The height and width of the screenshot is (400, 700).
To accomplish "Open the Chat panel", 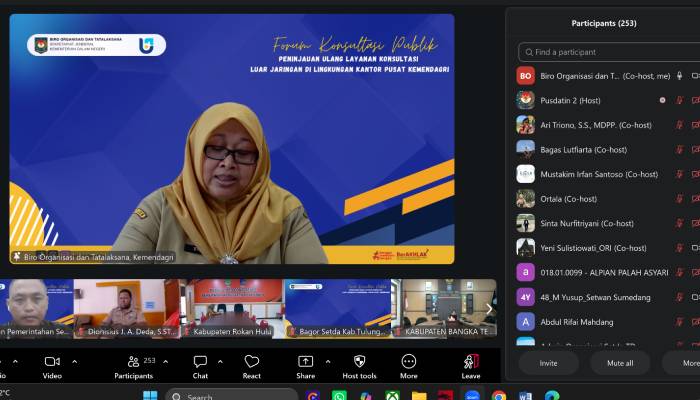I will (200, 367).
